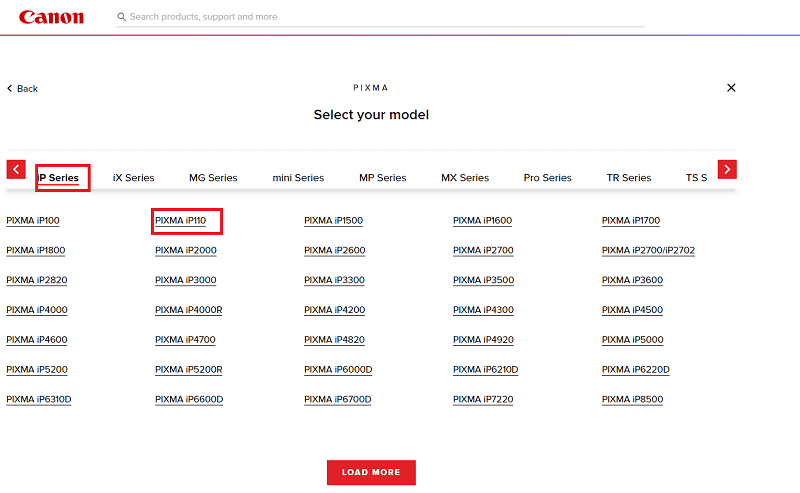This screenshot has height=493, width=800.
Task: Select the PIXMA iP6310D link
Action: coord(39,399)
